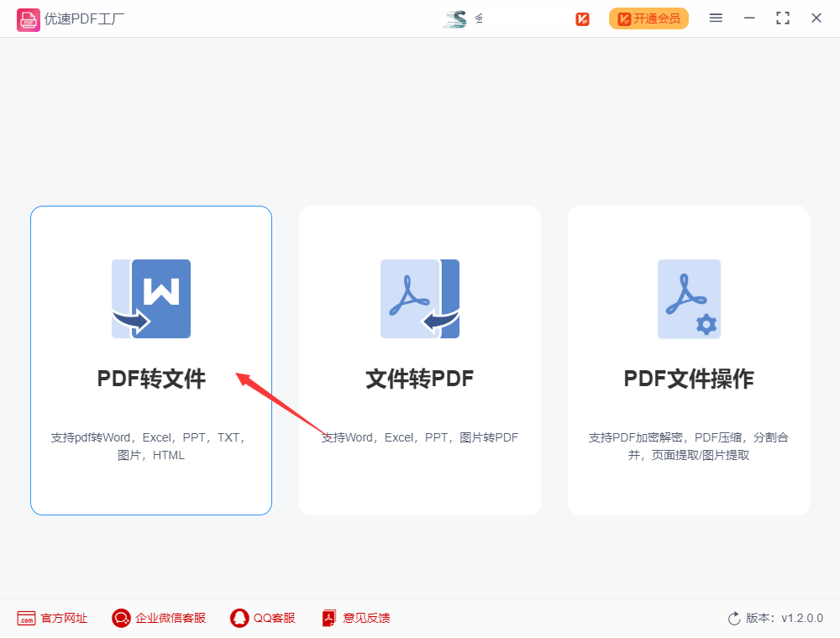The width and height of the screenshot is (840, 638).
Task: Click the file-to-PDF conversion icon
Action: click(420, 299)
